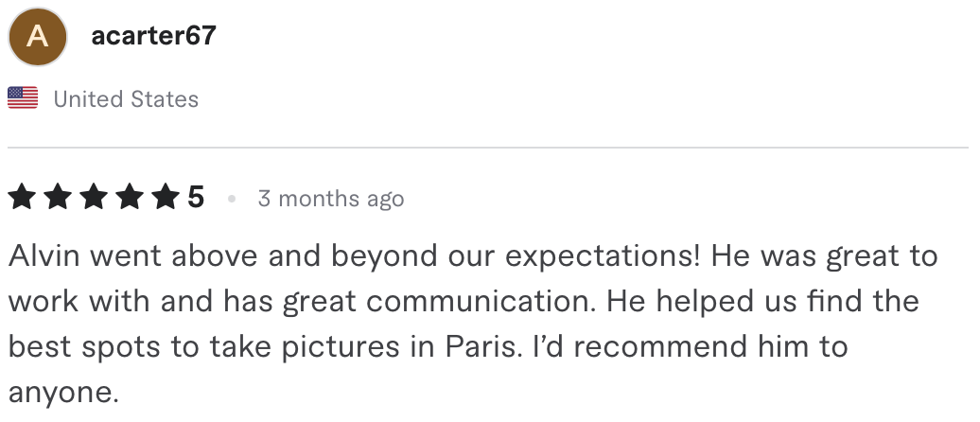
Task: Click the word "pictures" in the review
Action: pos(340,347)
